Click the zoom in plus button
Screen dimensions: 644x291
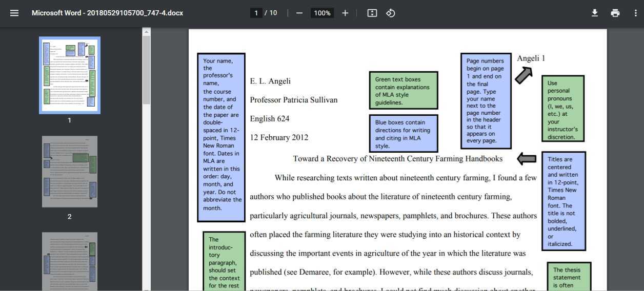[345, 13]
